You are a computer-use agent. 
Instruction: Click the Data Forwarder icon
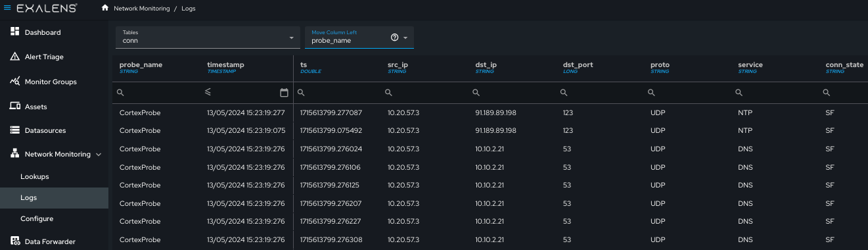pos(15,241)
